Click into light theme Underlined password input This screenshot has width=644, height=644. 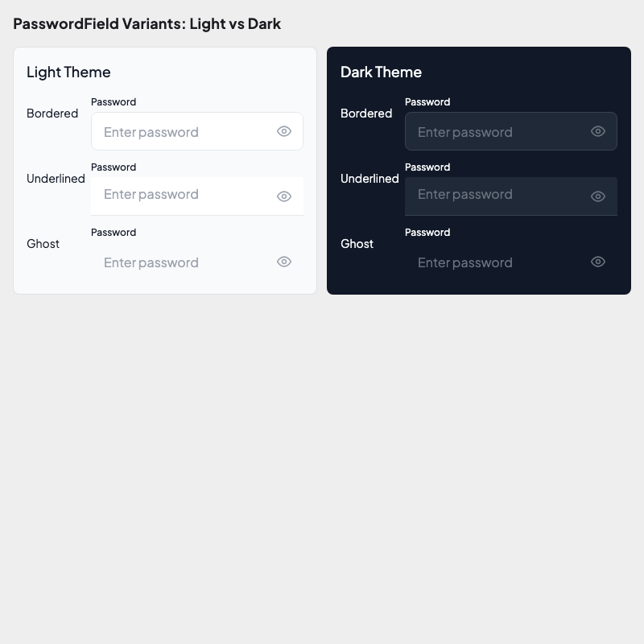(181, 195)
